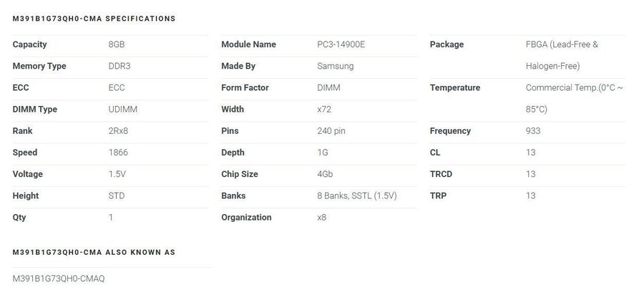Select the 8GB capacity value

coord(117,44)
